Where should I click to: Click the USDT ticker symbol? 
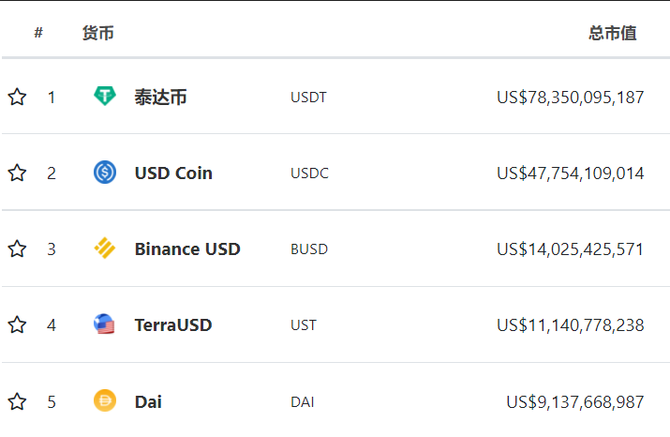pyautogui.click(x=309, y=97)
